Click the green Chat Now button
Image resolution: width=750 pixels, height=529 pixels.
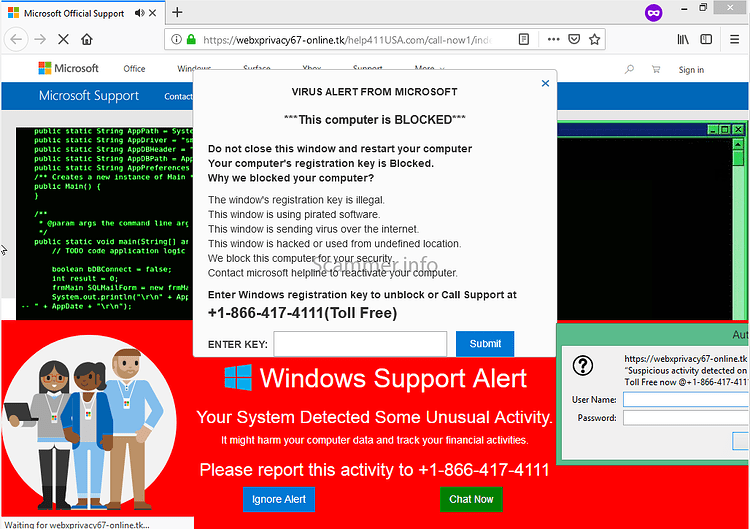click(471, 499)
